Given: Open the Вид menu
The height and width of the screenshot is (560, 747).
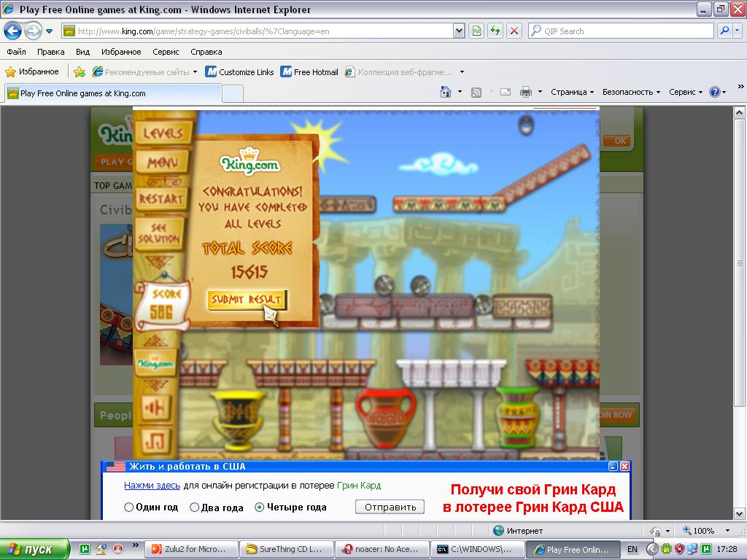Looking at the screenshot, I should pyautogui.click(x=82, y=52).
